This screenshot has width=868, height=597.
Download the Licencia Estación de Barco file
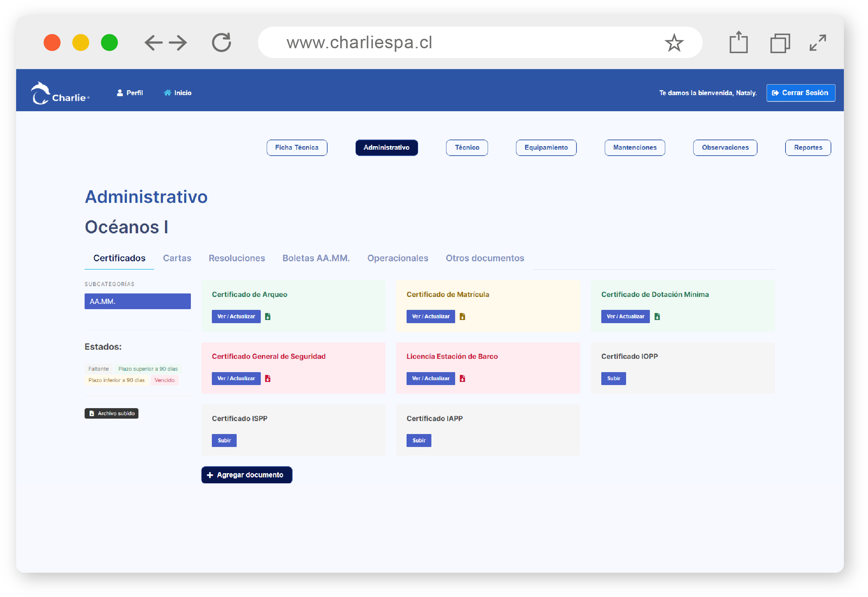[462, 378]
